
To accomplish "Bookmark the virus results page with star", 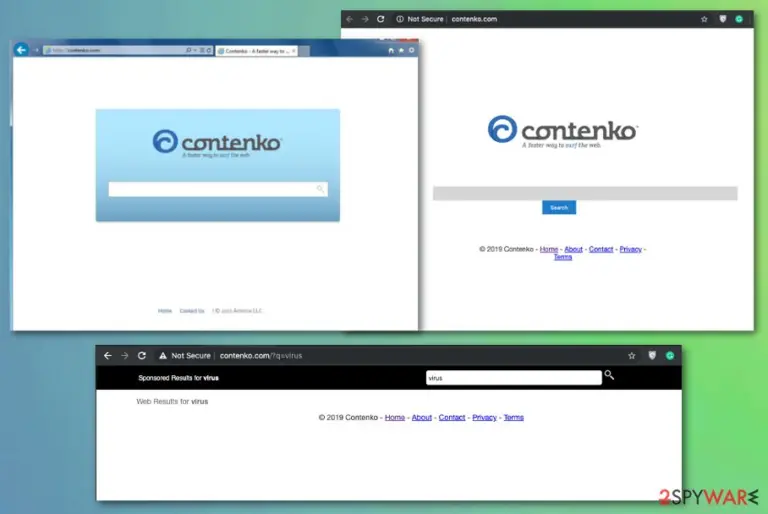I will [632, 356].
